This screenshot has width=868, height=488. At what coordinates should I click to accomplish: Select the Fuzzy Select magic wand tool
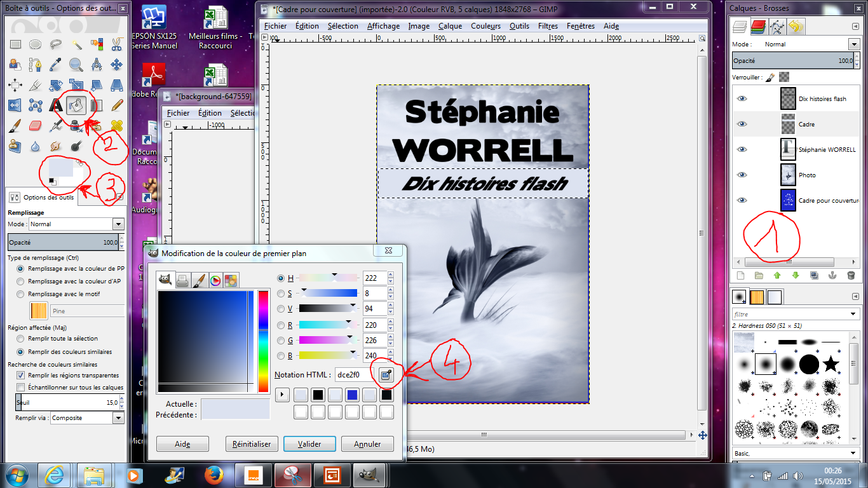click(76, 44)
